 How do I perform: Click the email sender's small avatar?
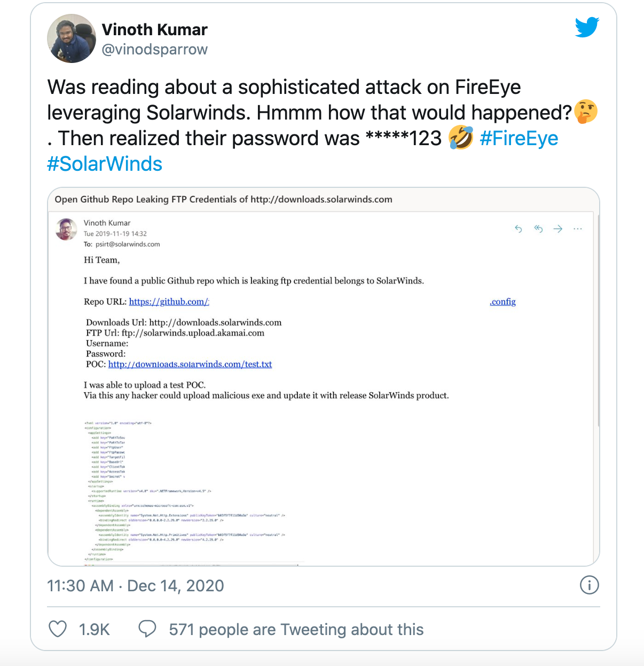[67, 229]
